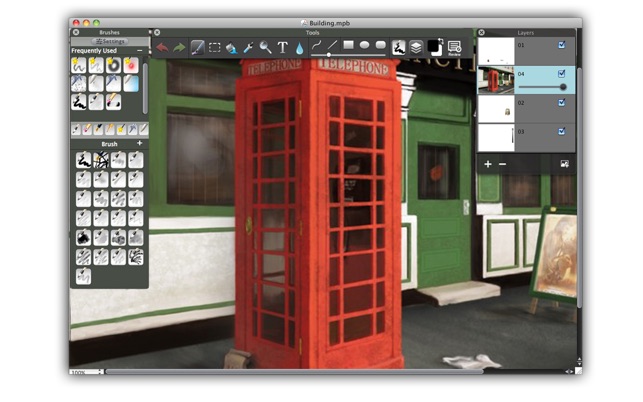Viewport: 643px width, 402px height.
Task: Toggle visibility checkbox of layer 02
Action: (x=561, y=103)
